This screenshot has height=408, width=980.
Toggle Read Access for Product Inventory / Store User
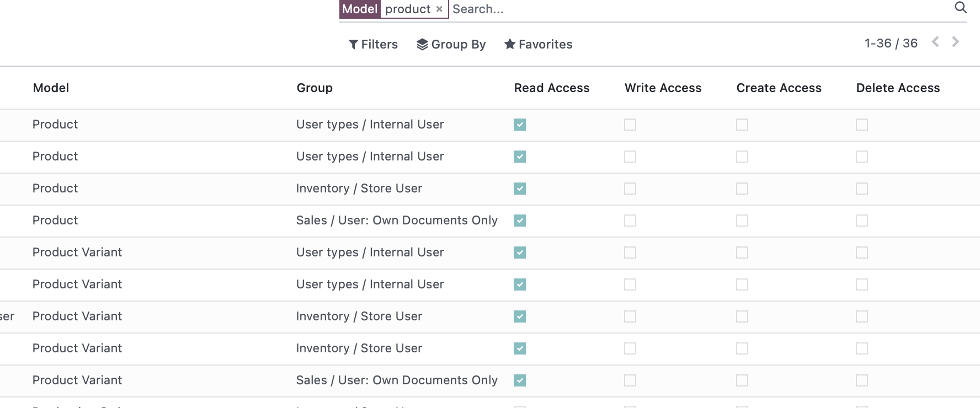coord(520,189)
